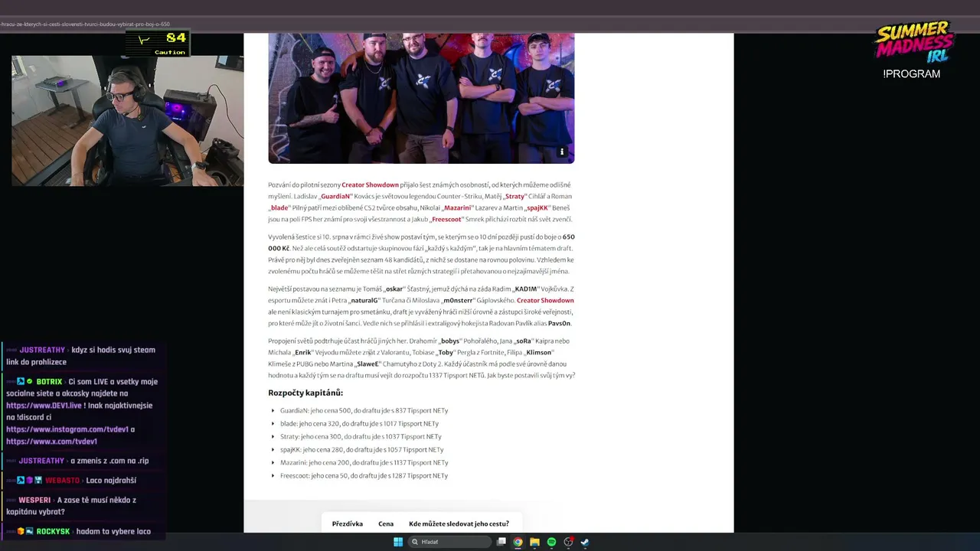Image resolution: width=980 pixels, height=551 pixels.
Task: Open the instagram.com/tvdev1 chat link
Action: (x=67, y=429)
